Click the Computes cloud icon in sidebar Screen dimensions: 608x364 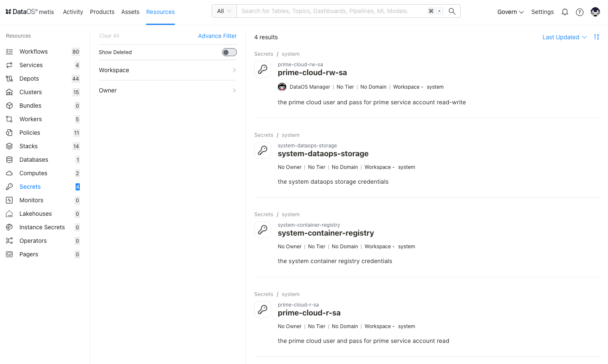click(x=9, y=173)
